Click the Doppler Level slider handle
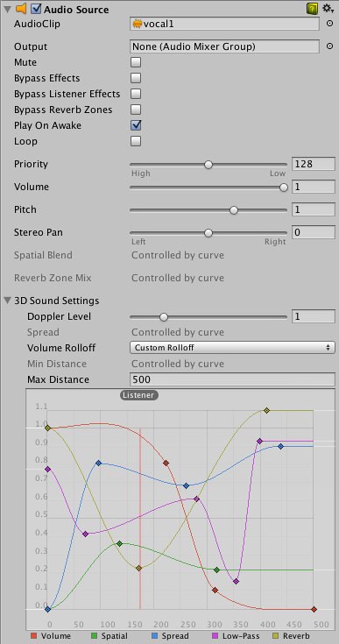The height and width of the screenshot is (644, 339). point(164,317)
